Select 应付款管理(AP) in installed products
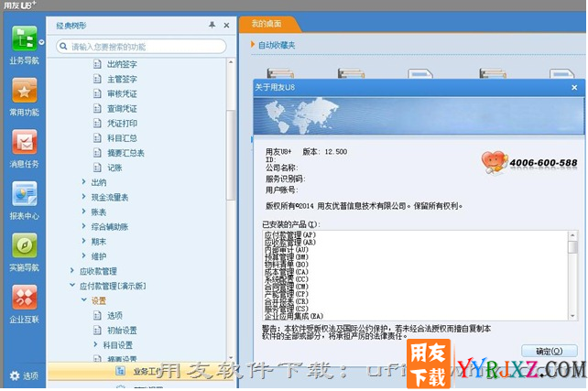The image size is (588, 391). pos(290,234)
